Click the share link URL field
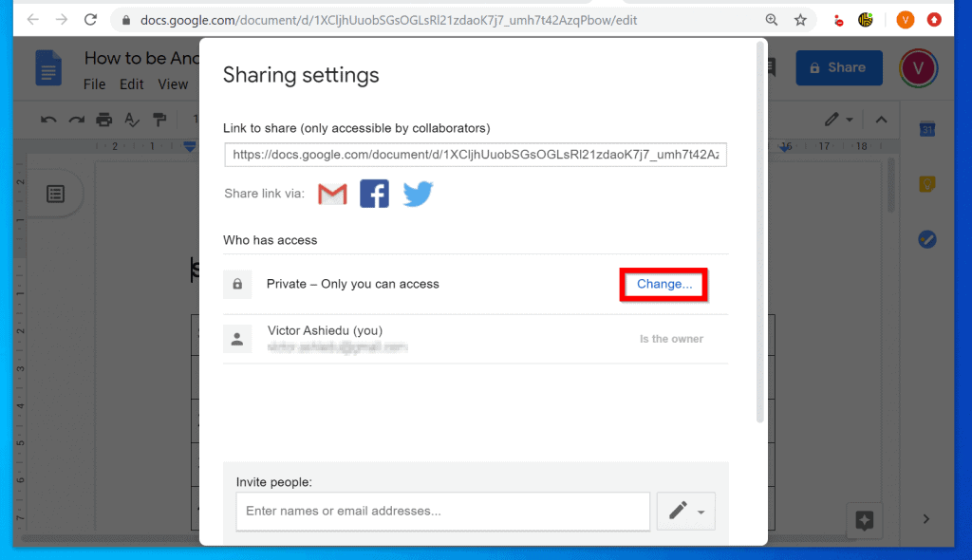This screenshot has width=972, height=560. (x=476, y=155)
